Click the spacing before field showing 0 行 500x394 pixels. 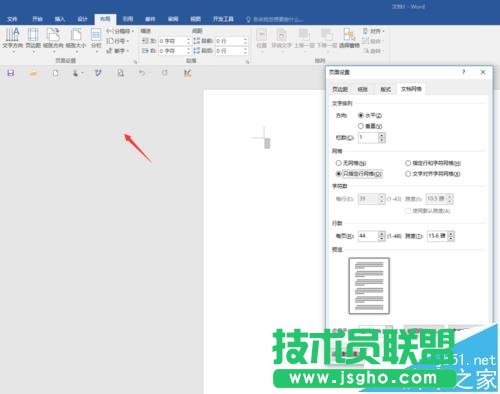[x=229, y=41]
